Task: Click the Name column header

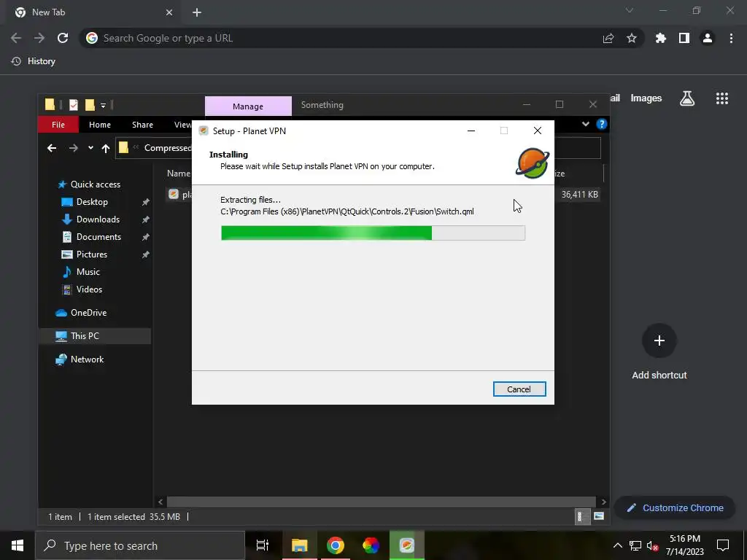Action: (179, 174)
